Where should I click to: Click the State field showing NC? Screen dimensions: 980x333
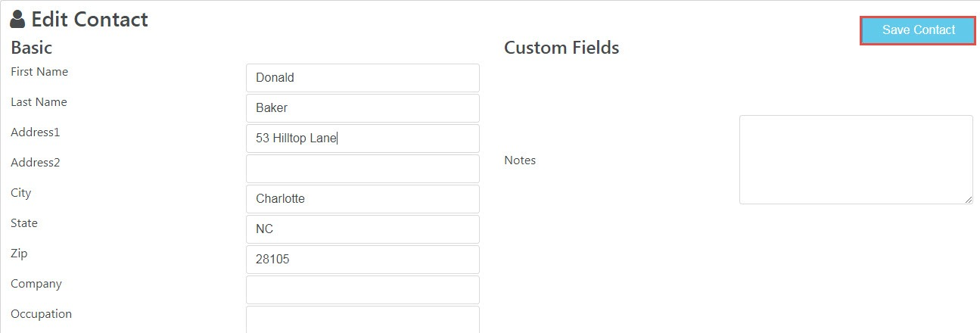362,229
